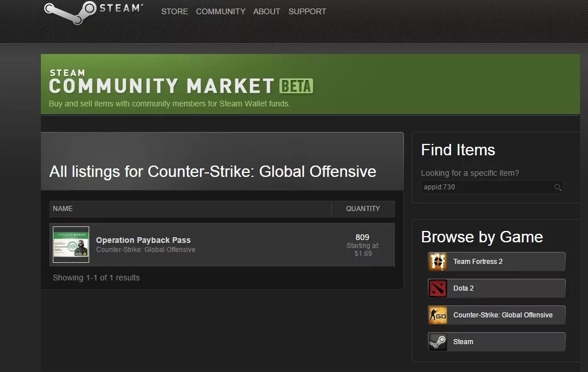The height and width of the screenshot is (372, 588).
Task: Open the Operation Payback Pass thumbnail
Action: tap(71, 245)
